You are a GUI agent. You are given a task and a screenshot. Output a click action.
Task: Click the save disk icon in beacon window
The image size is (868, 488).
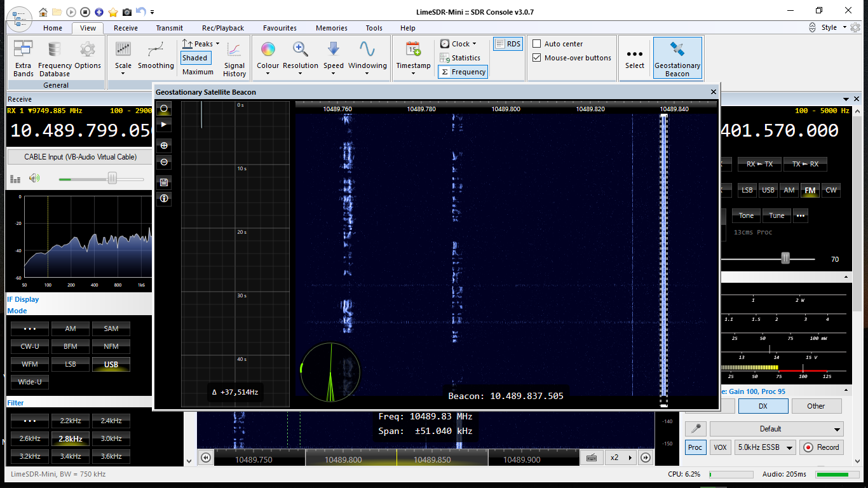164,182
